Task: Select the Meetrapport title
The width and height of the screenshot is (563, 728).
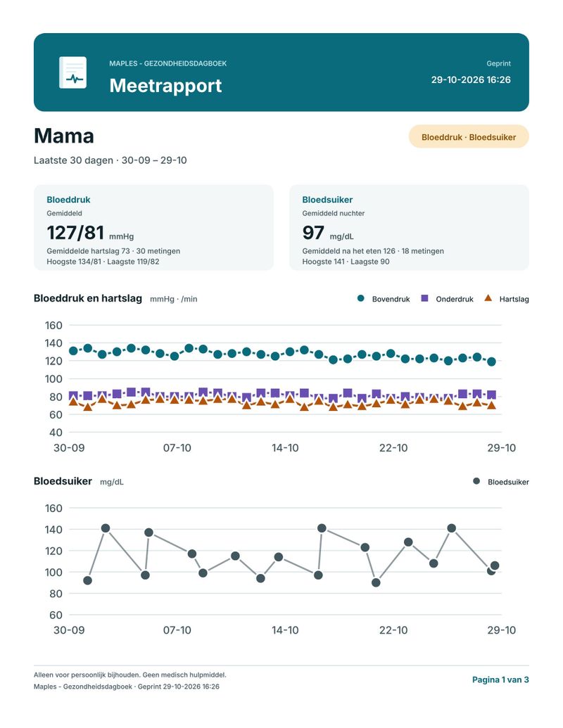Action: coord(165,85)
